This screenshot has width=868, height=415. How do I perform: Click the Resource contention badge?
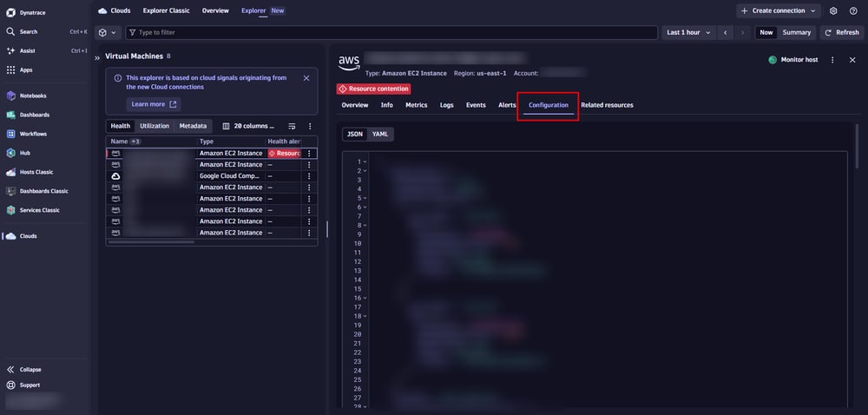pyautogui.click(x=373, y=89)
